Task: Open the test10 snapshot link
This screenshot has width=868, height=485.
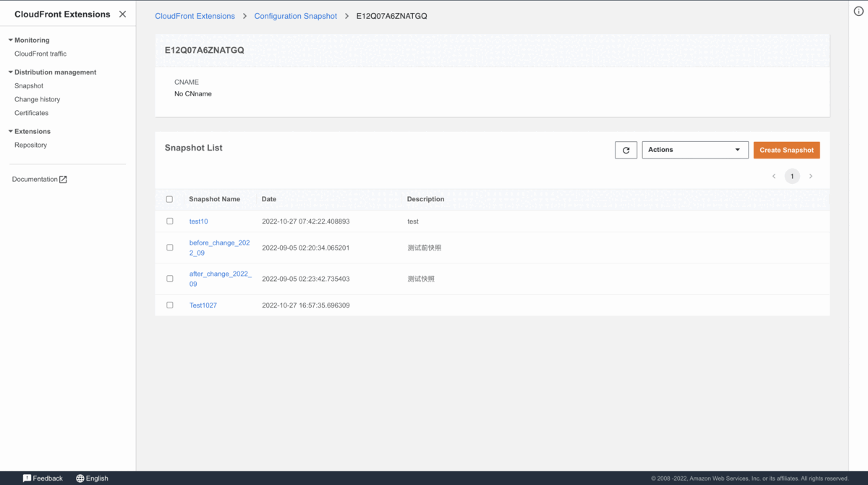Action: (x=198, y=222)
